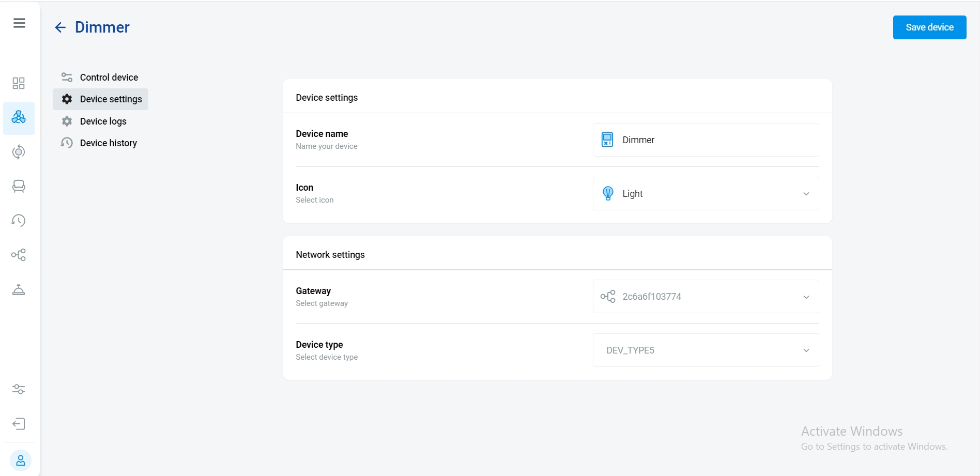The image size is (980, 476).
Task: Click the light bulb icon in Icon selector
Action: pos(608,193)
